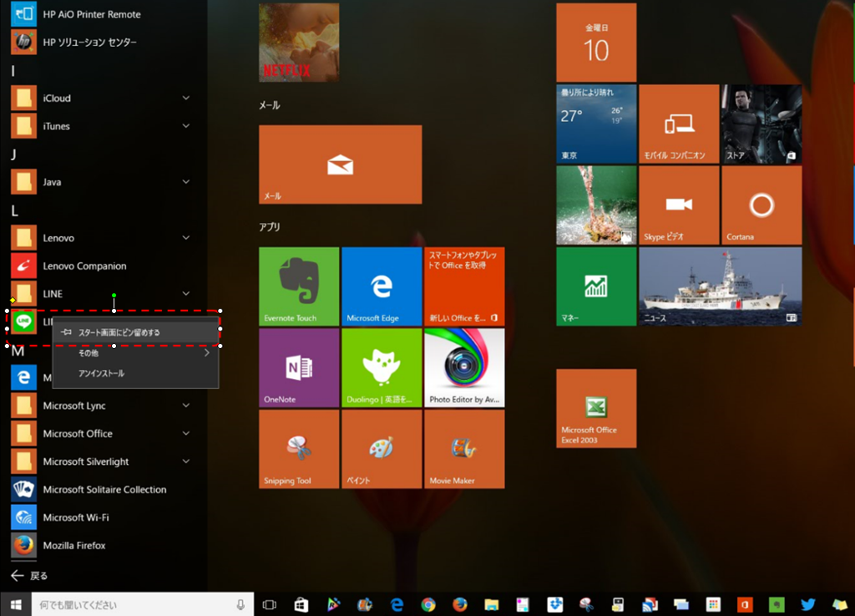Launch the Snipping Tool tile
Image resolution: width=855 pixels, height=616 pixels.
(299, 448)
